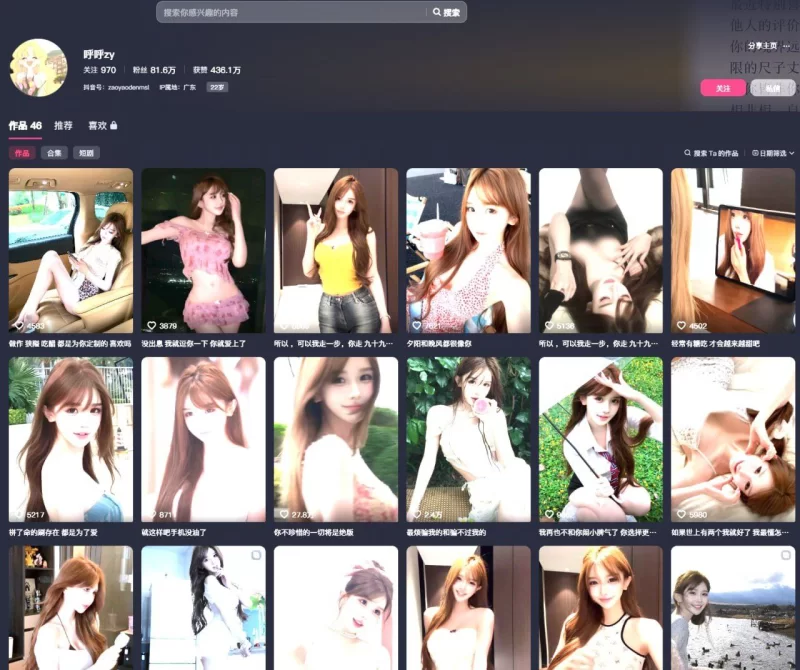
Task: Switch to the 推荐 tab
Action: [x=63, y=126]
